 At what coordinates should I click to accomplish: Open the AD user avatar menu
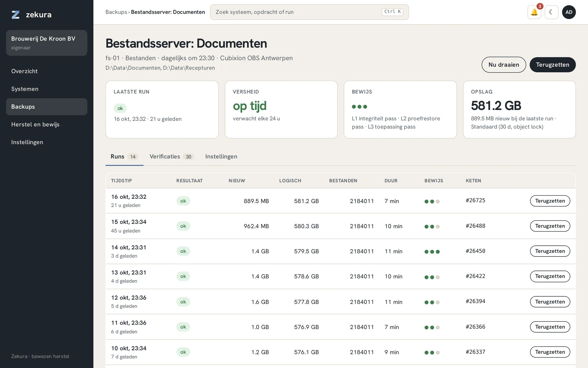point(569,12)
